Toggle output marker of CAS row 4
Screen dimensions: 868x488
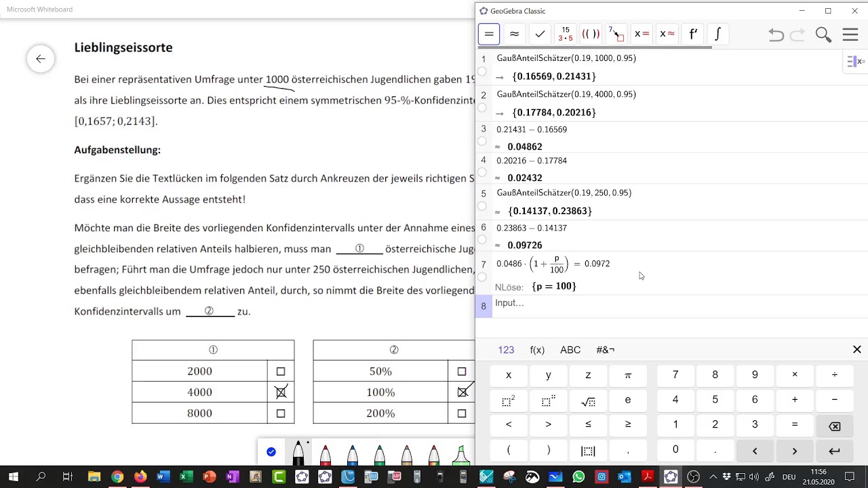click(x=482, y=174)
